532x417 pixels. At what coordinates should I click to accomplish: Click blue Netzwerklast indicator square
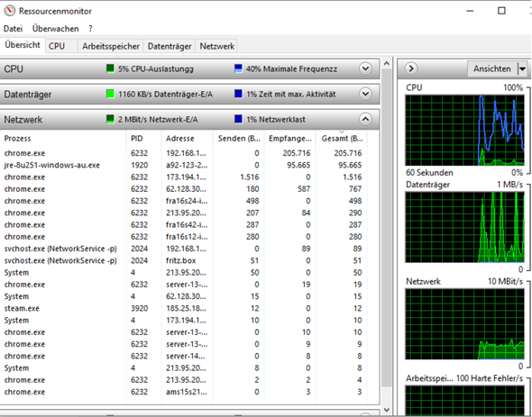(x=238, y=119)
